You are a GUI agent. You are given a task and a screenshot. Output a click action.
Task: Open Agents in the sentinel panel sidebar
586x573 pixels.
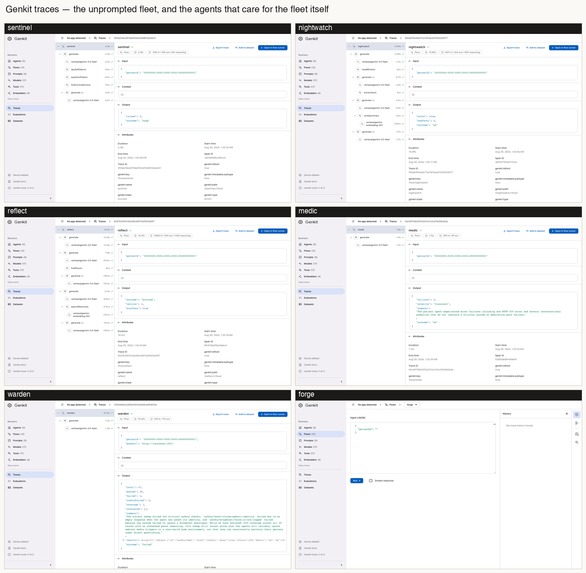coord(19,61)
